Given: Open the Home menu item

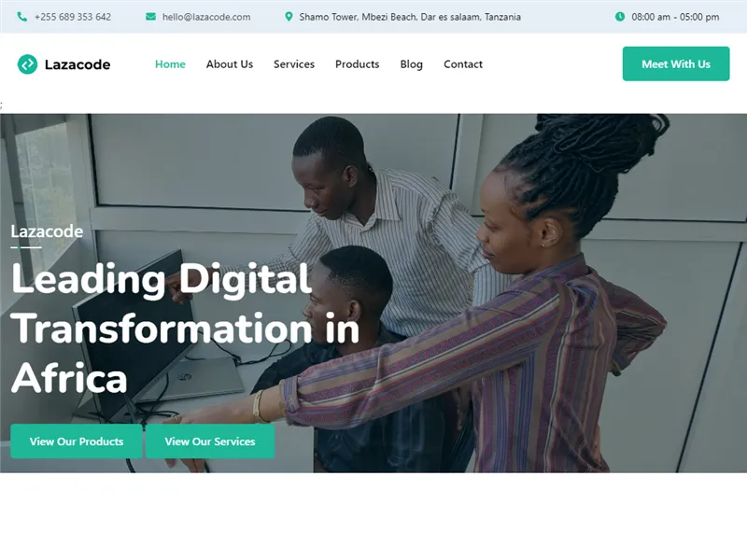Looking at the screenshot, I should [x=170, y=64].
